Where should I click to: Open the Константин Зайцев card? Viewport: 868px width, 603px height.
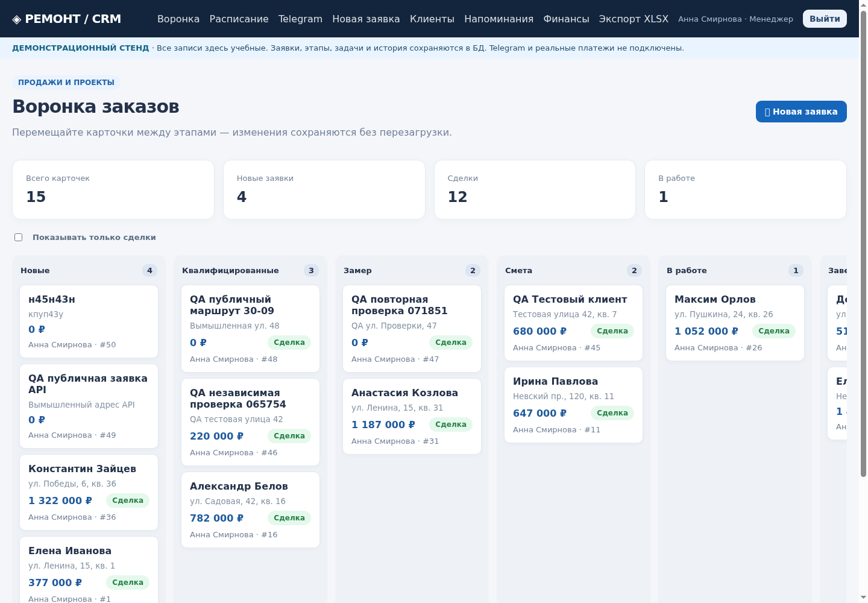pos(89,493)
